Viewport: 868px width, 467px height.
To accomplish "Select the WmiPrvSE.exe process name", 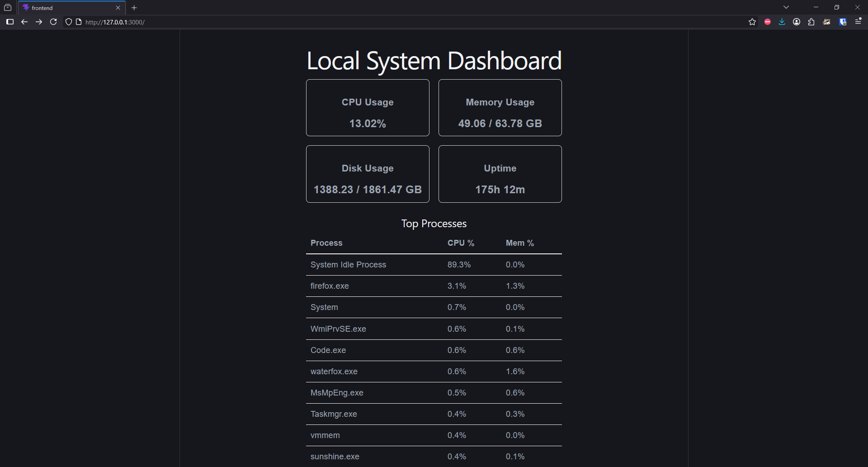I will click(338, 329).
